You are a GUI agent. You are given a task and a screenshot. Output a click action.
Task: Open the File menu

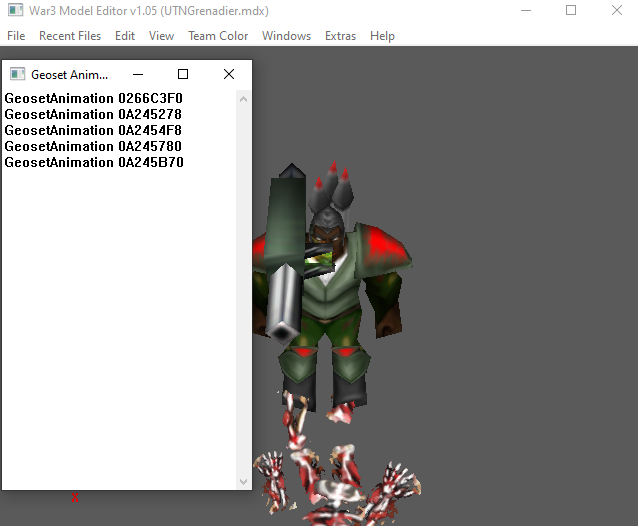(x=16, y=36)
